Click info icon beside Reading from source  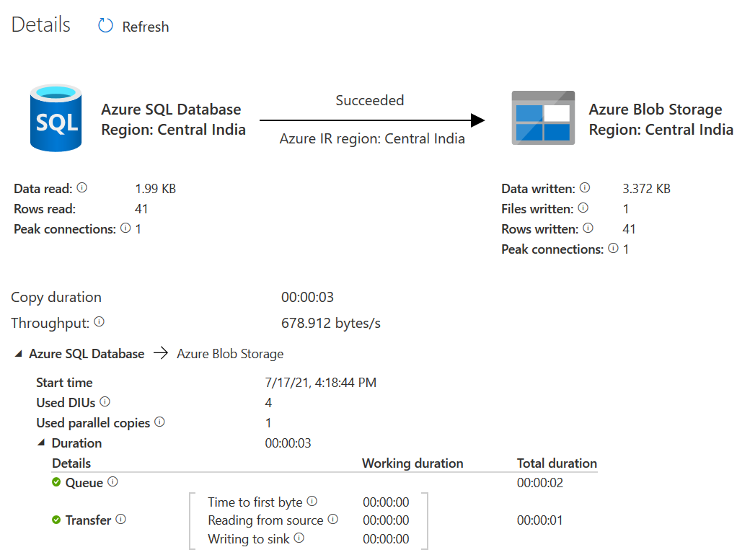(332, 520)
